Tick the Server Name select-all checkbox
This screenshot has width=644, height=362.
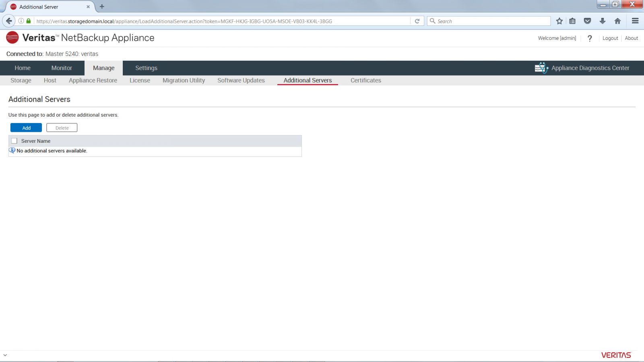coord(14,141)
